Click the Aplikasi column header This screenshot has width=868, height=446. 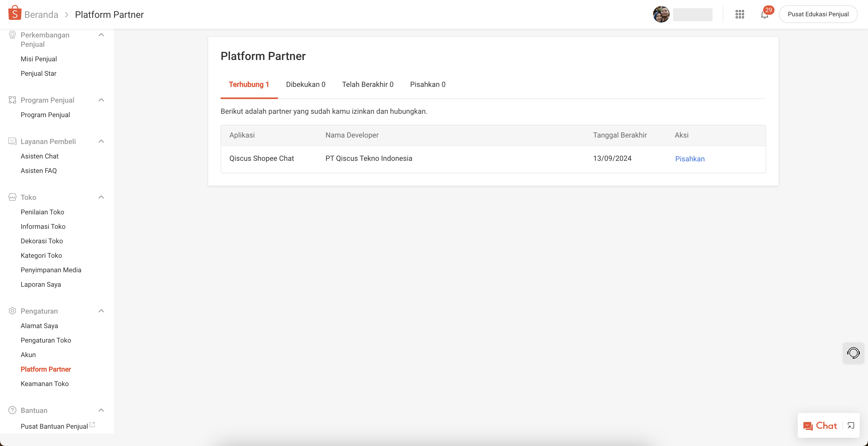point(242,135)
